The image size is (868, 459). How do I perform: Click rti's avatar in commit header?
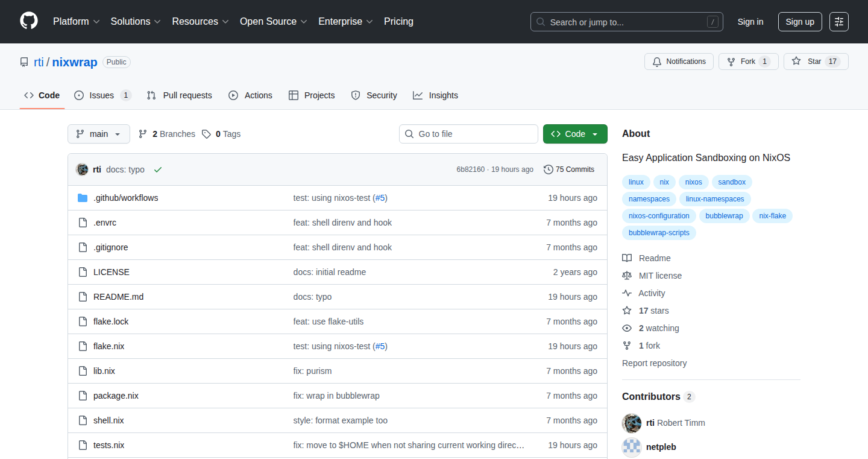point(82,169)
